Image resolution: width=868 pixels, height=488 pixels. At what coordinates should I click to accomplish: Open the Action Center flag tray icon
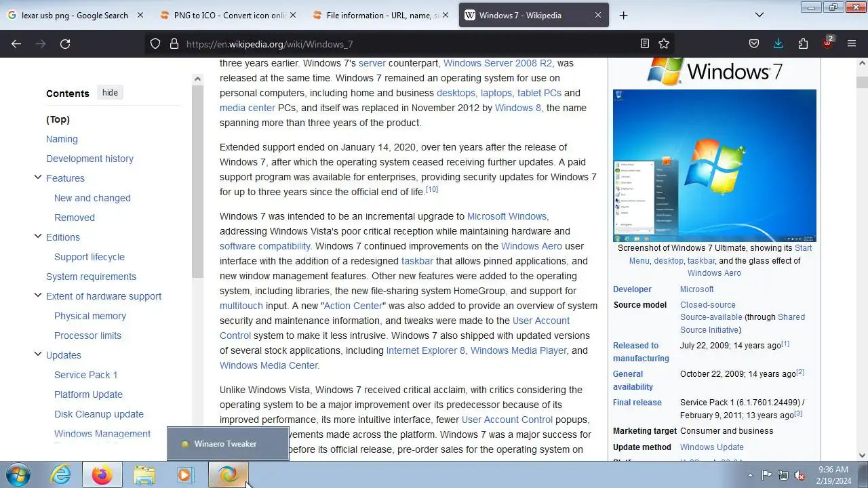766,475
